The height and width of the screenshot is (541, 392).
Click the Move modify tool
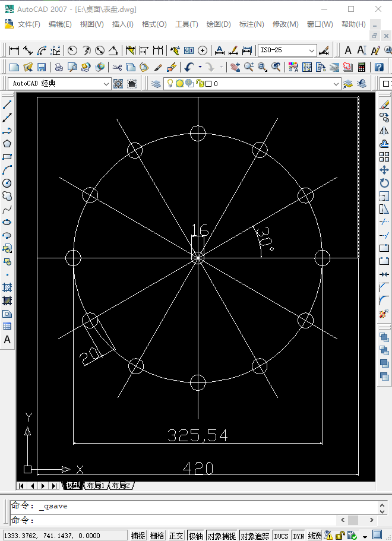(384, 170)
